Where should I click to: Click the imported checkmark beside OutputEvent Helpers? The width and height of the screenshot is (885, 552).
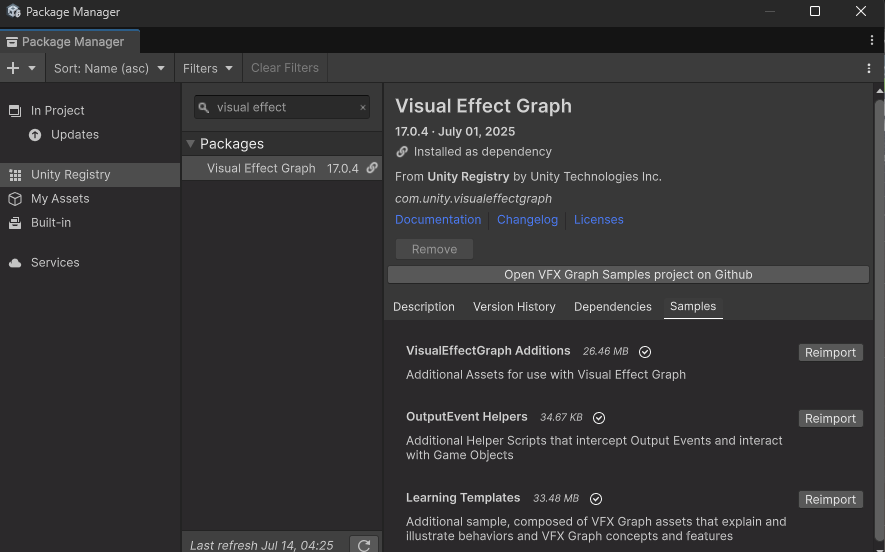pos(599,418)
